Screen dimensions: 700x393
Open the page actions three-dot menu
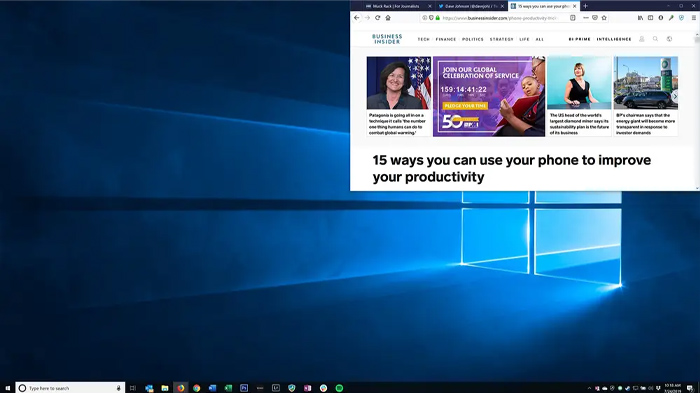(x=586, y=18)
